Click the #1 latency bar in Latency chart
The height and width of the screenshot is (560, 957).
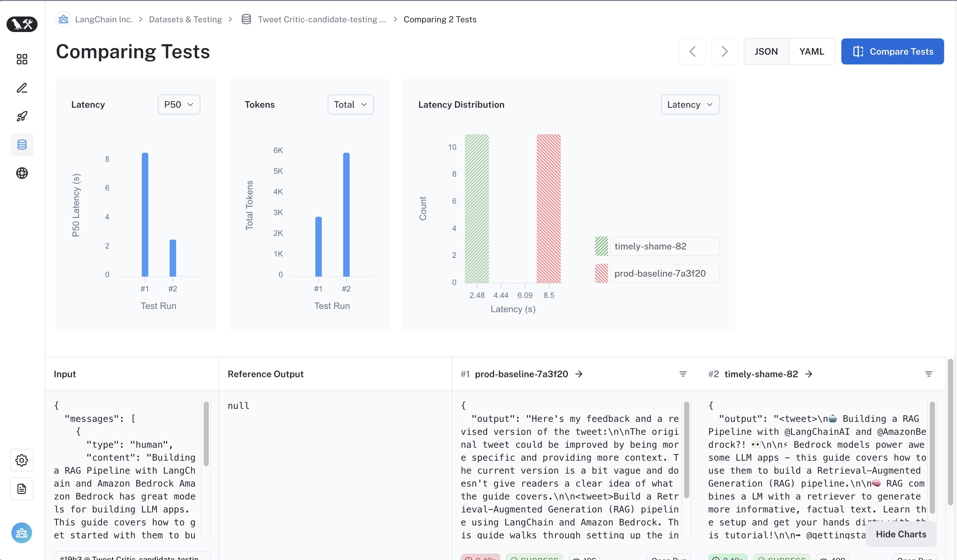coord(145,214)
